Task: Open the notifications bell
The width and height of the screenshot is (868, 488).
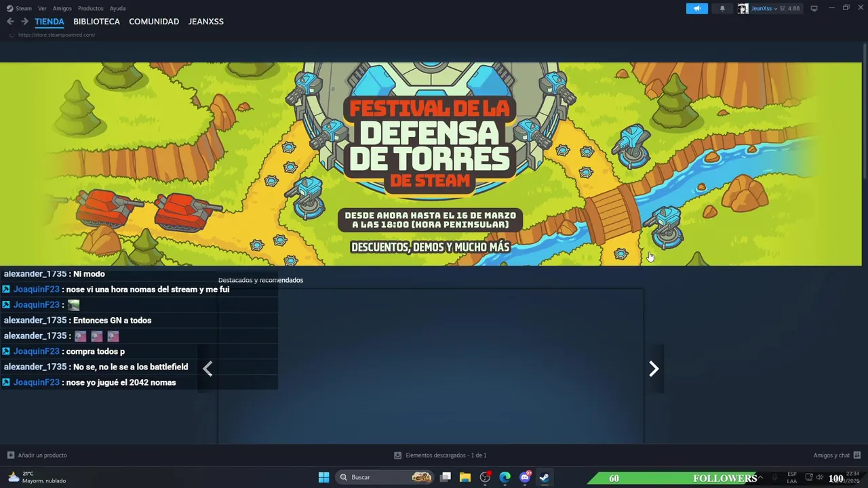Action: [x=722, y=8]
